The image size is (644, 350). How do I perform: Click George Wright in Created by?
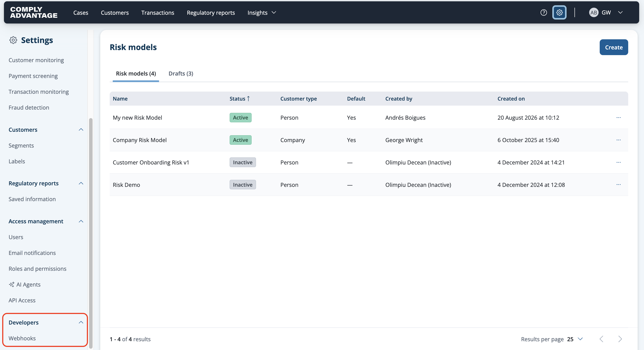(404, 140)
